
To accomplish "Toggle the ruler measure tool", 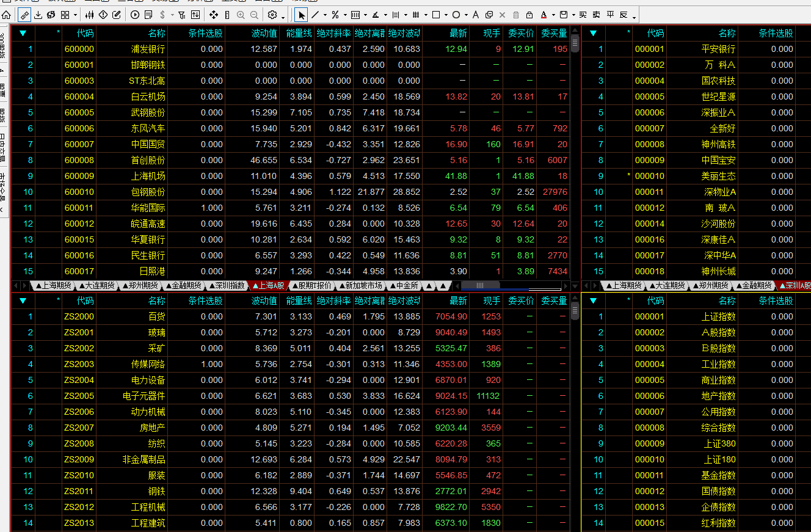I will pos(227,15).
